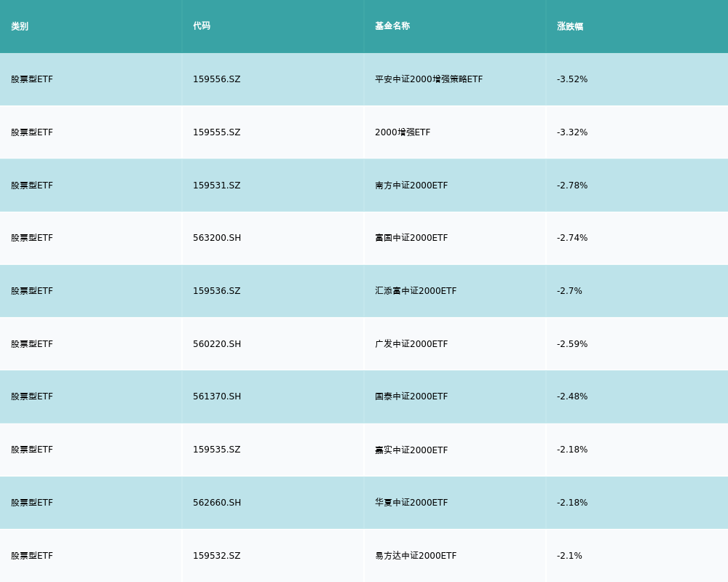Click -2.18% in the 159535.SZ row
The image size is (728, 582).
[x=572, y=450]
